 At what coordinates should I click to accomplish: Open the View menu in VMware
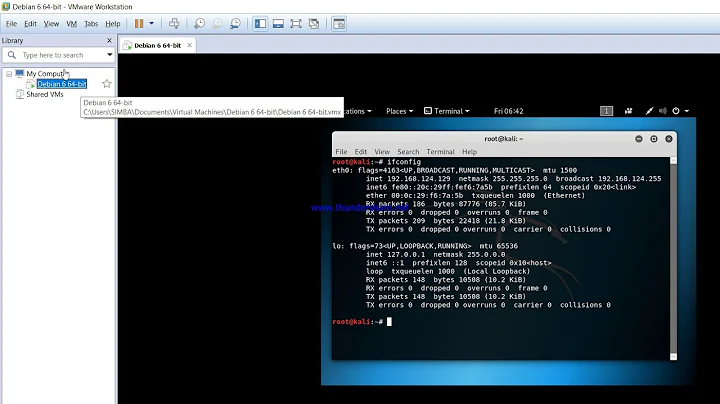click(51, 24)
